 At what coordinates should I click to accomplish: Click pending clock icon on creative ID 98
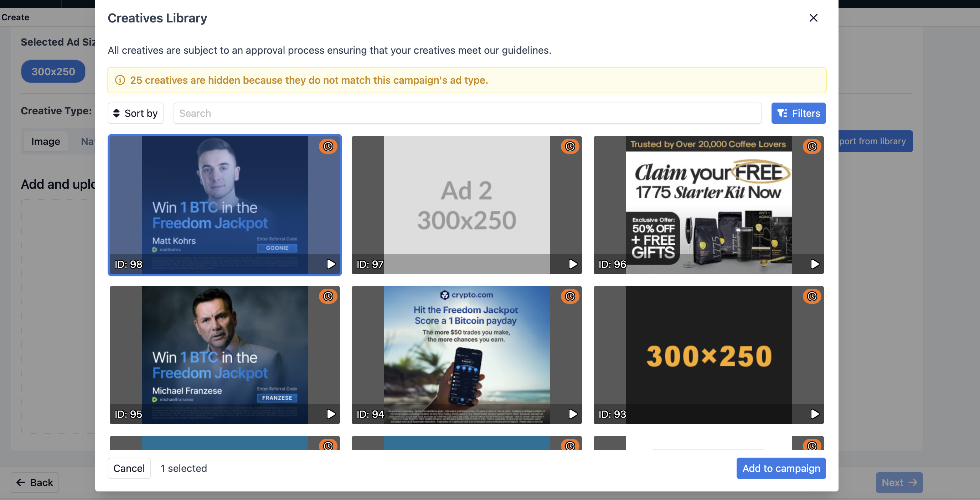[328, 146]
